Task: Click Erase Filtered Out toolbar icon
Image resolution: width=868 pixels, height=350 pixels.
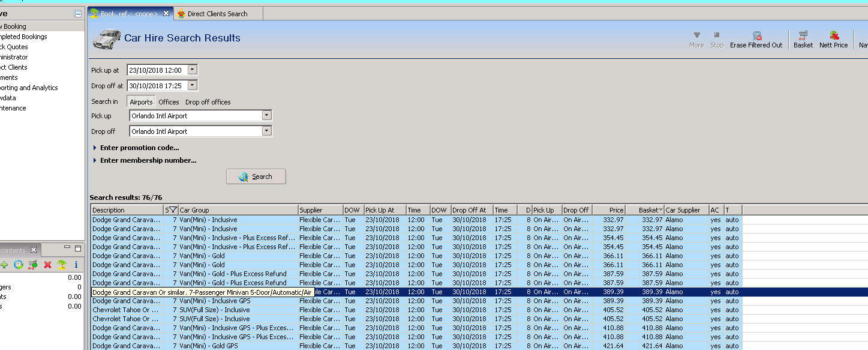Action: (x=756, y=36)
